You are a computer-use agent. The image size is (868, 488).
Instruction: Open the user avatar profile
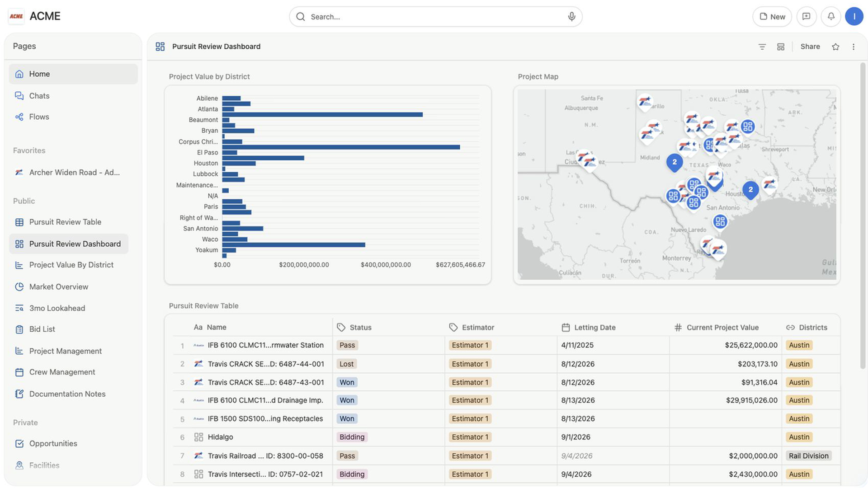pos(854,17)
